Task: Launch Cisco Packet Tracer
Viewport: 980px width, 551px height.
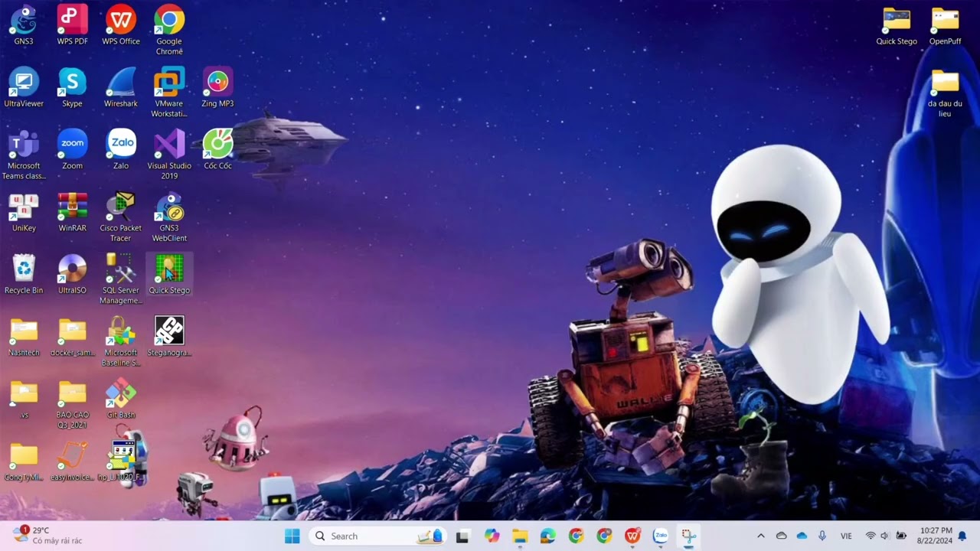Action: click(121, 209)
